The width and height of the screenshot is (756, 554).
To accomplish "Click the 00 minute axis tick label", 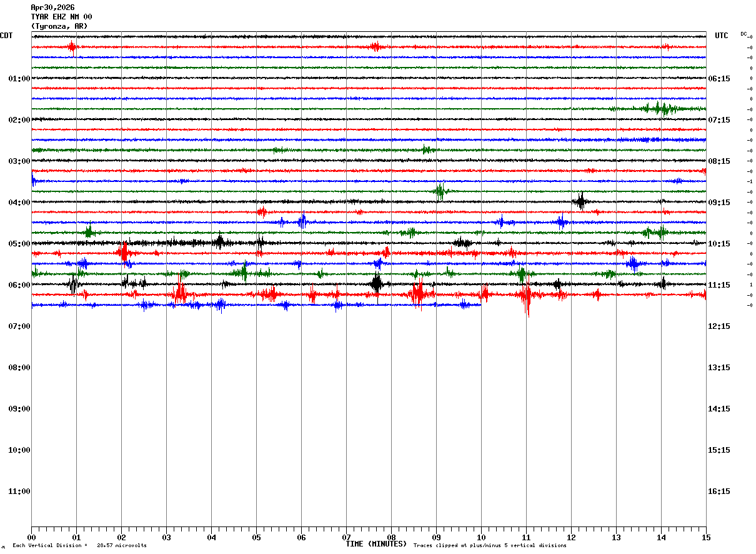I will [x=31, y=537].
